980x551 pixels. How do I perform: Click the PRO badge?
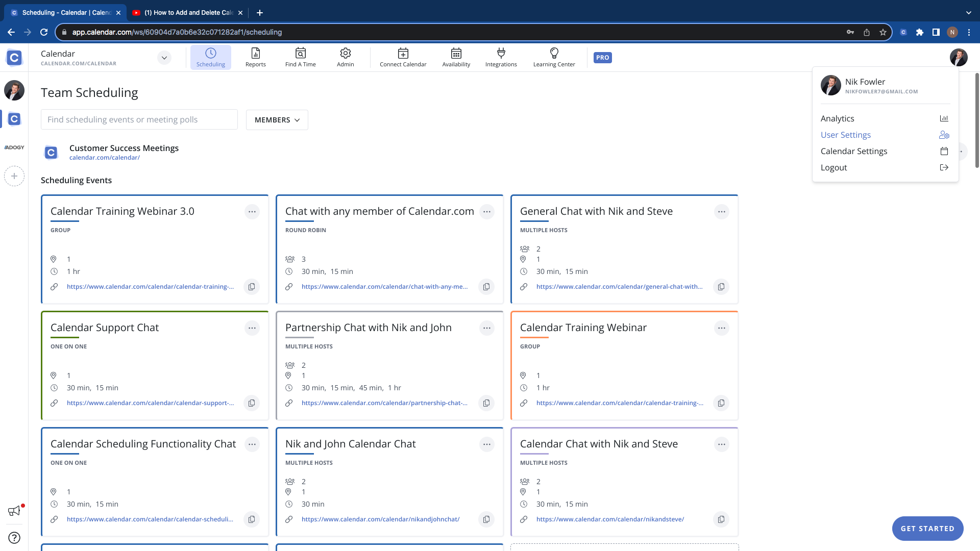pyautogui.click(x=603, y=58)
